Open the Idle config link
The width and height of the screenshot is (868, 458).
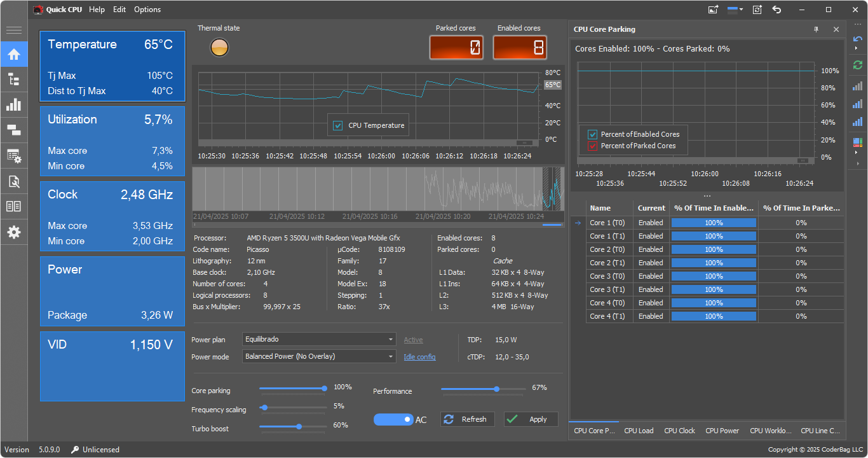[419, 357]
